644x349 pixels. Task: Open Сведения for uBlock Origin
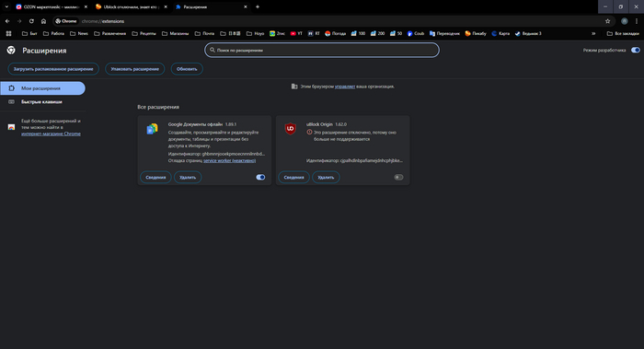[x=293, y=177]
